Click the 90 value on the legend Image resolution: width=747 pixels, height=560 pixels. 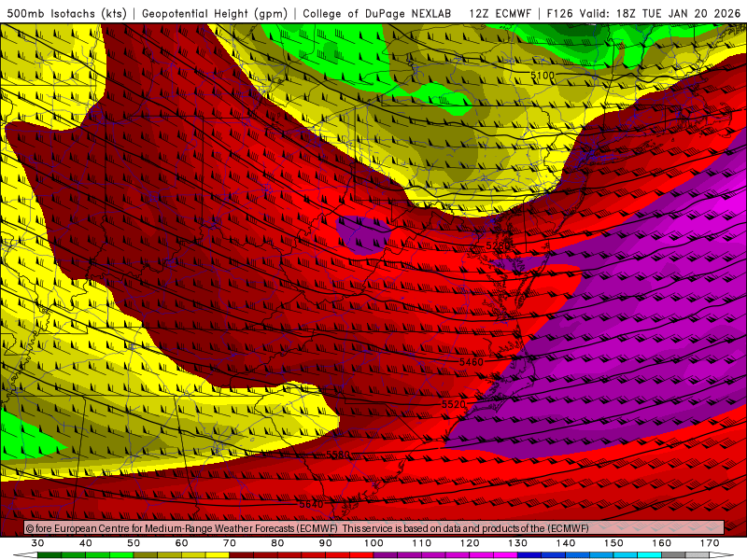pos(326,543)
